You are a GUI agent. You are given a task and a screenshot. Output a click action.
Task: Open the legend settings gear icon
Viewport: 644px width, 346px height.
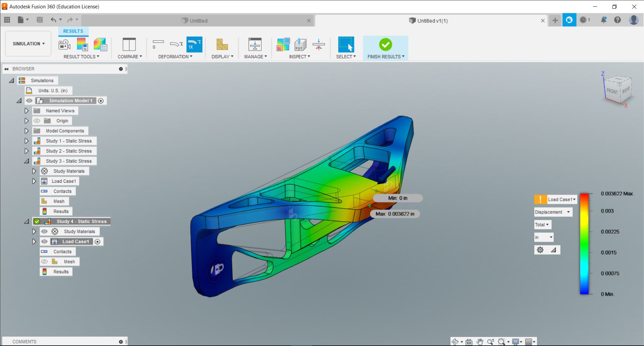click(540, 250)
